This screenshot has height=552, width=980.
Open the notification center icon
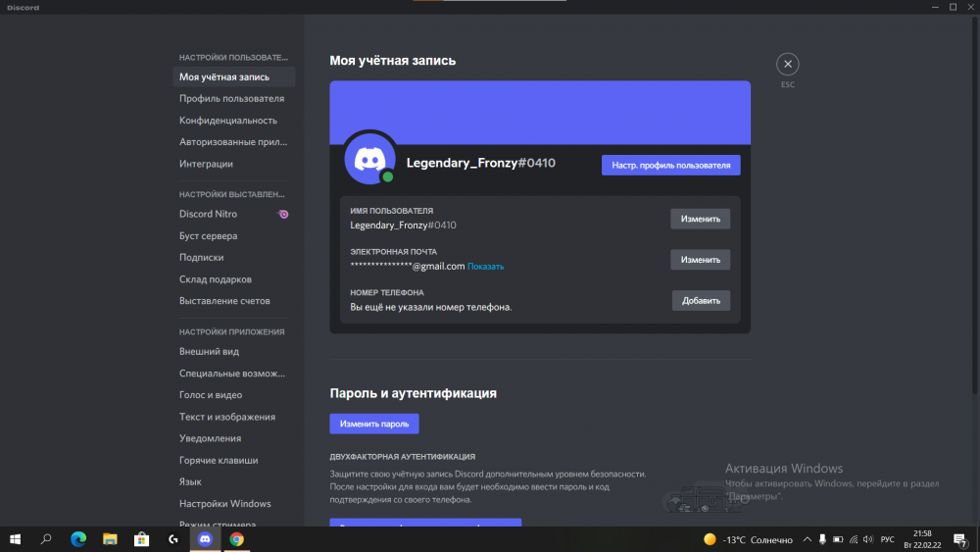960,539
